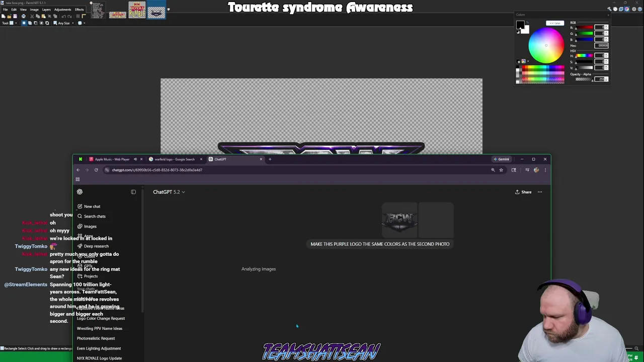
Task: Click the Paste clipboard icon
Action: coord(43,16)
